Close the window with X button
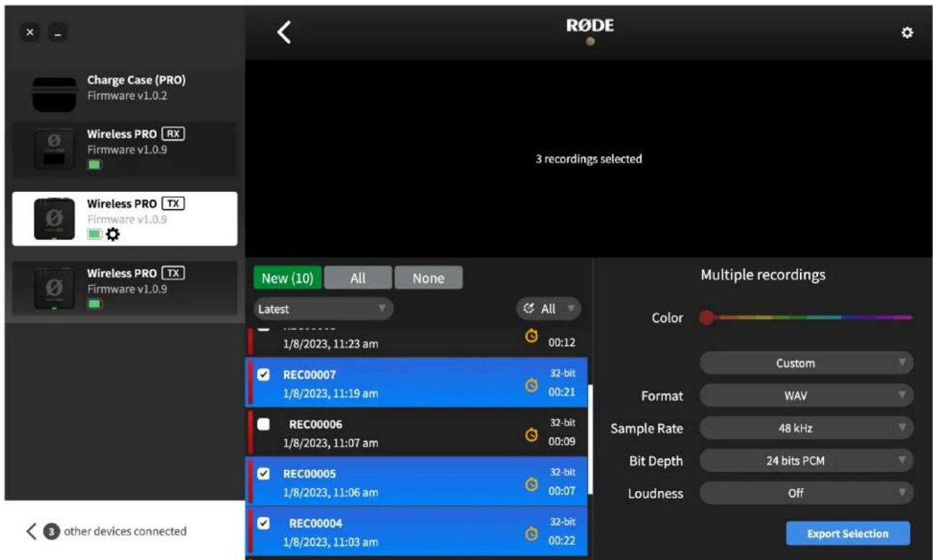This screenshot has height=560, width=933. coord(29,33)
